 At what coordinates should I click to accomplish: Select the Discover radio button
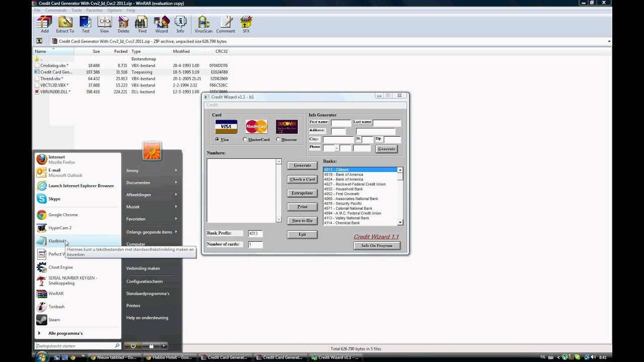(x=278, y=139)
